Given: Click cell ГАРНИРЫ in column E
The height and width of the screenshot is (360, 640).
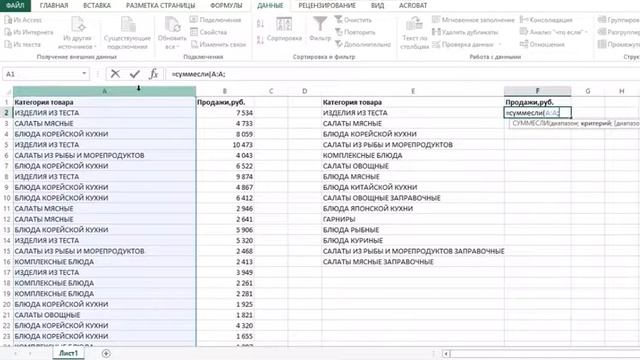Looking at the screenshot, I should click(413, 219).
